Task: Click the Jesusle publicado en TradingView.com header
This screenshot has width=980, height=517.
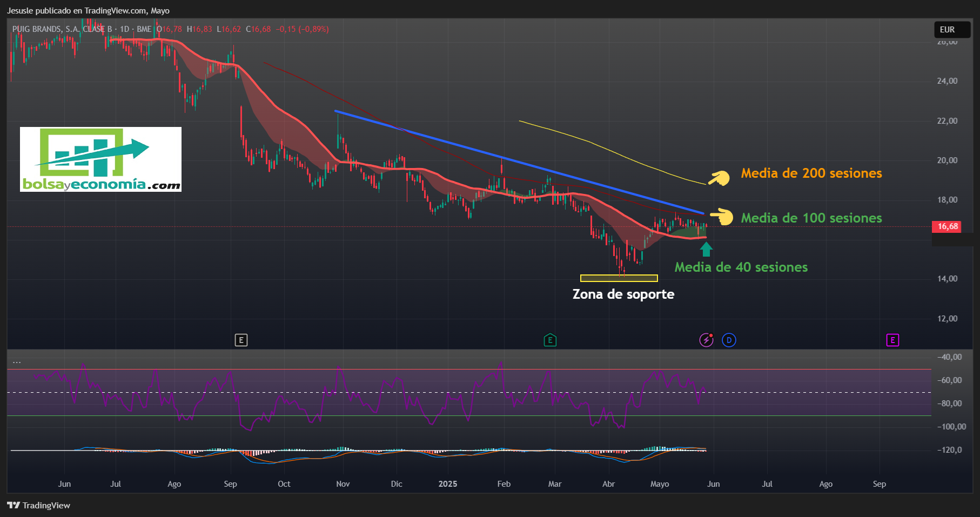Action: tap(88, 11)
